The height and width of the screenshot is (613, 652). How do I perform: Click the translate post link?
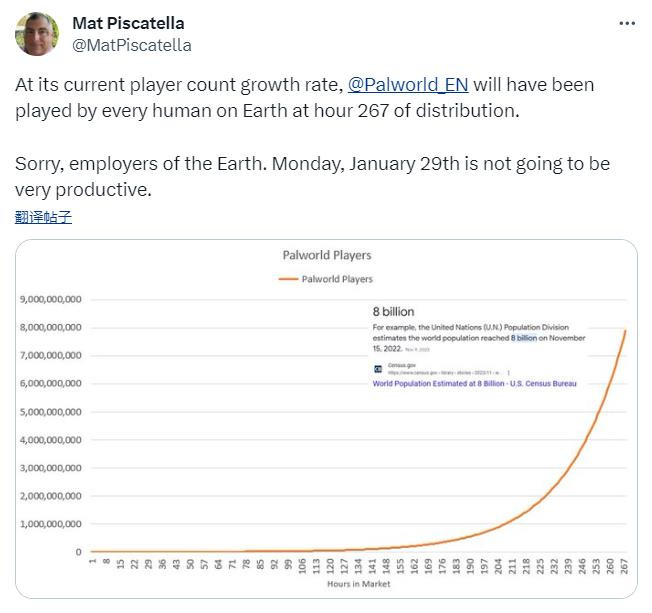[x=43, y=216]
